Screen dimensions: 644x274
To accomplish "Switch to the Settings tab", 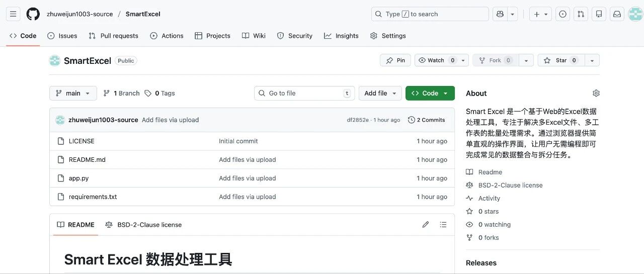I will point(388,36).
